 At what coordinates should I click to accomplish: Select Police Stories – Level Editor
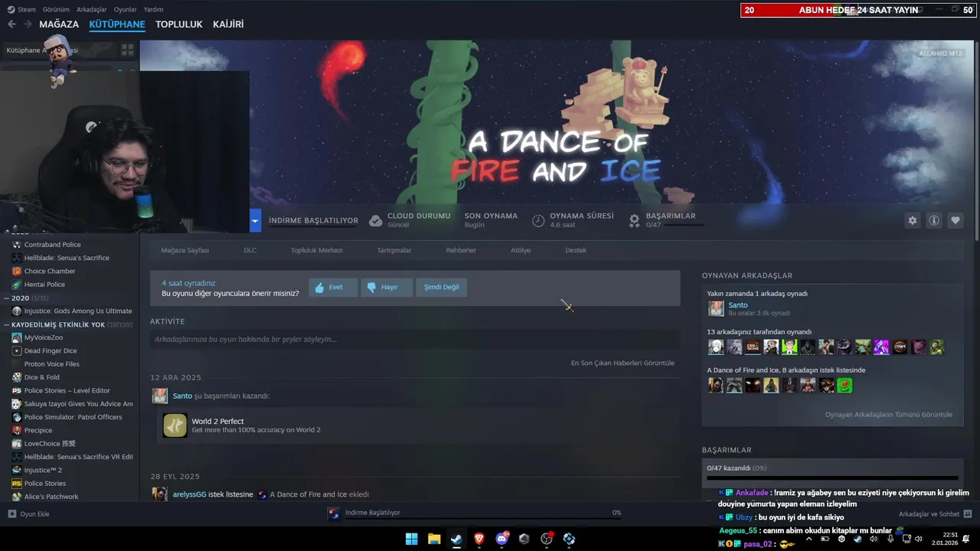[67, 390]
